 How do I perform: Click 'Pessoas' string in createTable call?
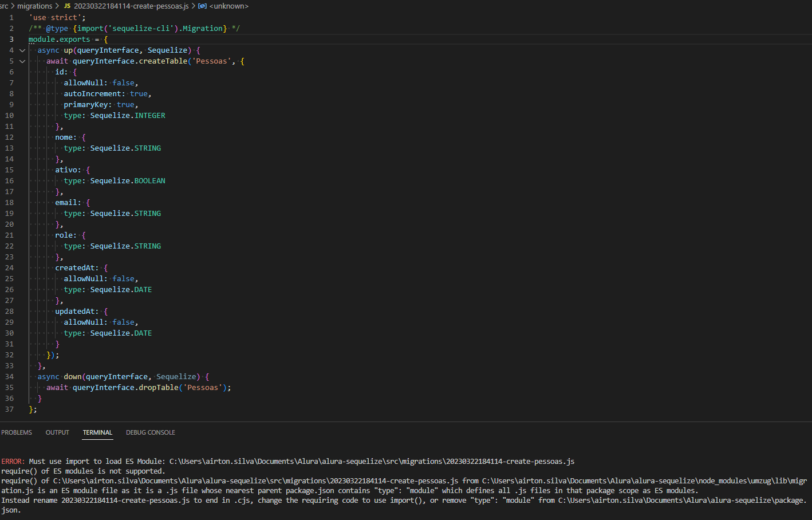click(x=211, y=61)
